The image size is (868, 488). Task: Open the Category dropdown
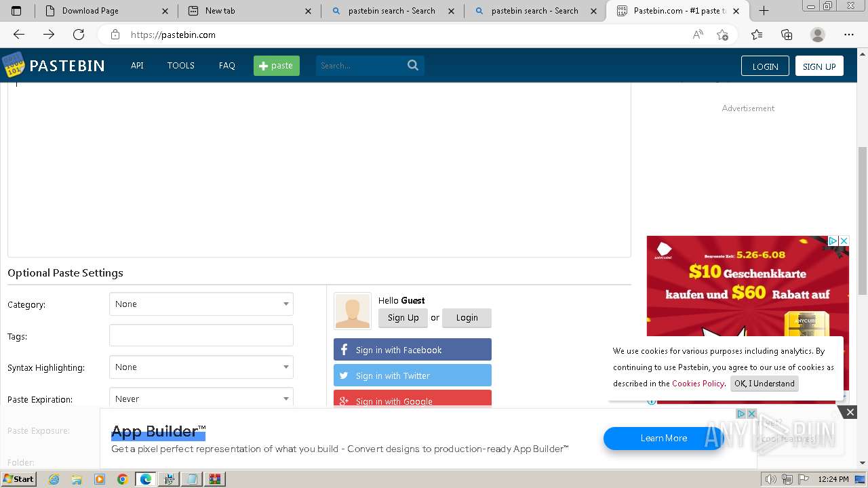pyautogui.click(x=201, y=304)
